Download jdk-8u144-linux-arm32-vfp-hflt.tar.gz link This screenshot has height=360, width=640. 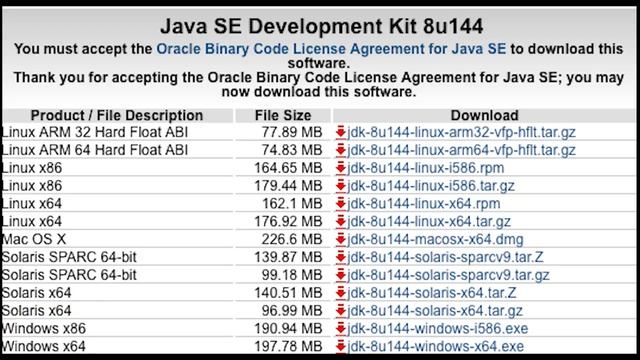tap(461, 132)
